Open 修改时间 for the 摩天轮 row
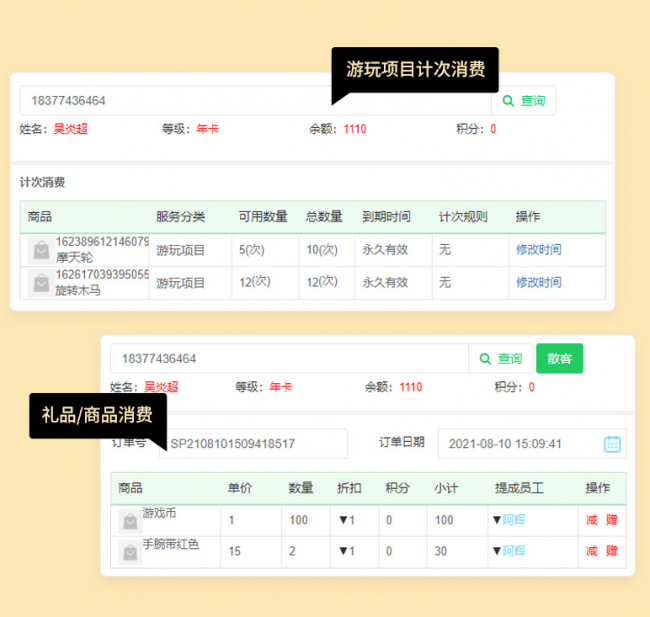 coord(538,250)
